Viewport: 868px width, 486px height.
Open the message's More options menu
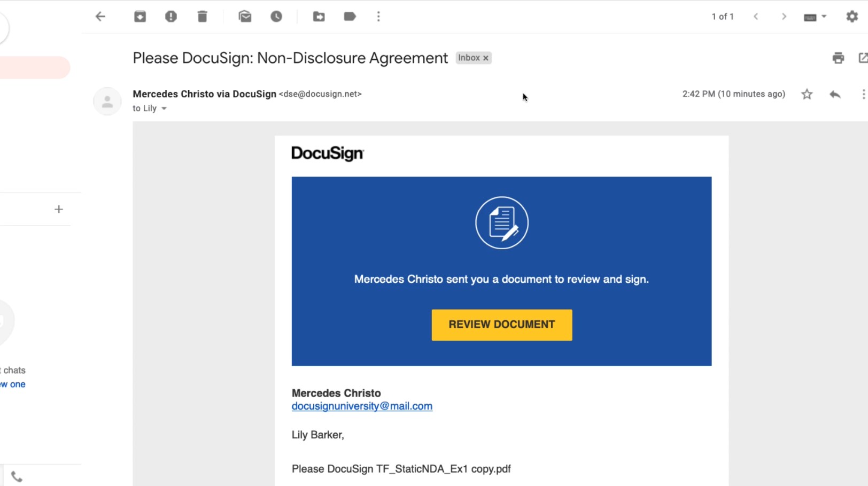[x=863, y=95]
